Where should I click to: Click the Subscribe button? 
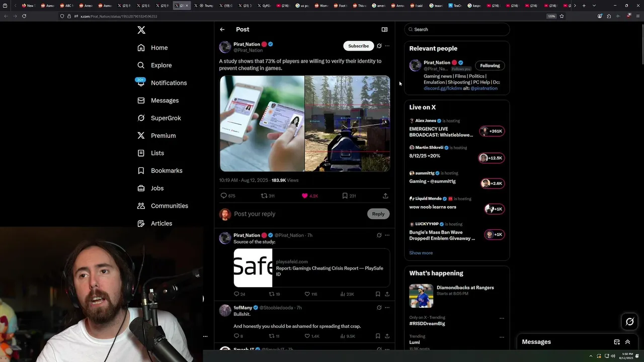pyautogui.click(x=359, y=46)
